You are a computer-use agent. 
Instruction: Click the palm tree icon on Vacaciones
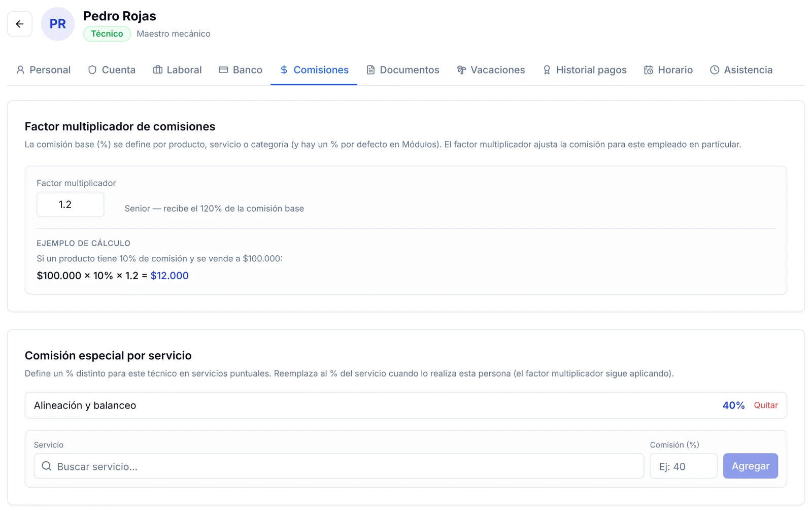pyautogui.click(x=461, y=70)
